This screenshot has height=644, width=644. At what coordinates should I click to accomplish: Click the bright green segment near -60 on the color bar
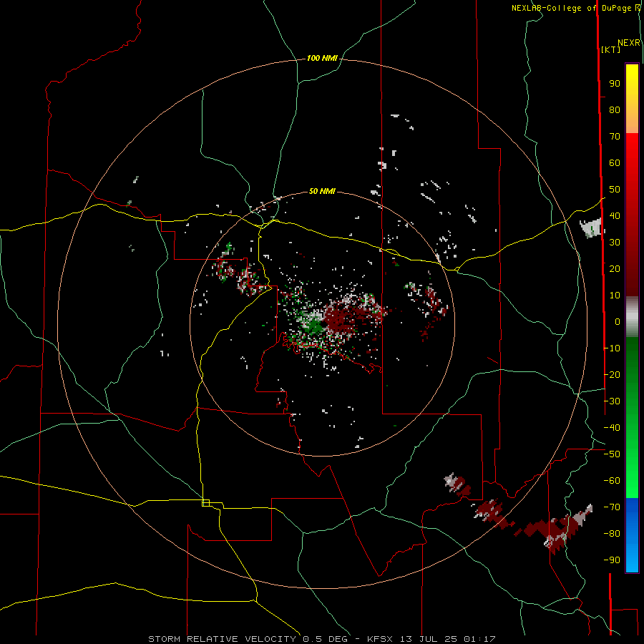(x=632, y=481)
